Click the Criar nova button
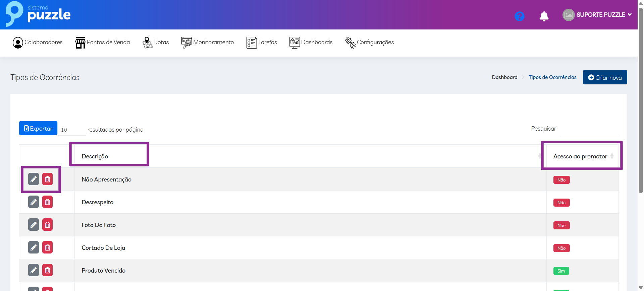644x291 pixels. pos(605,77)
